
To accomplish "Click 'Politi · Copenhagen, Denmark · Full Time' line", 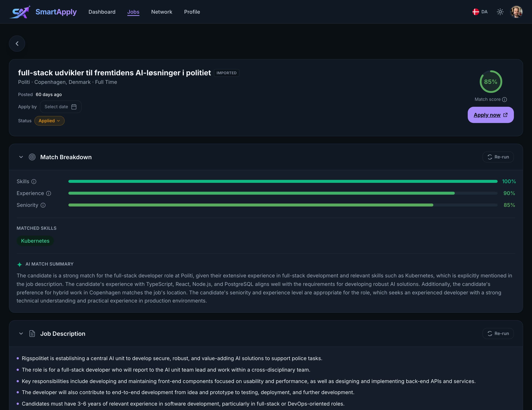I will click(x=67, y=82).
